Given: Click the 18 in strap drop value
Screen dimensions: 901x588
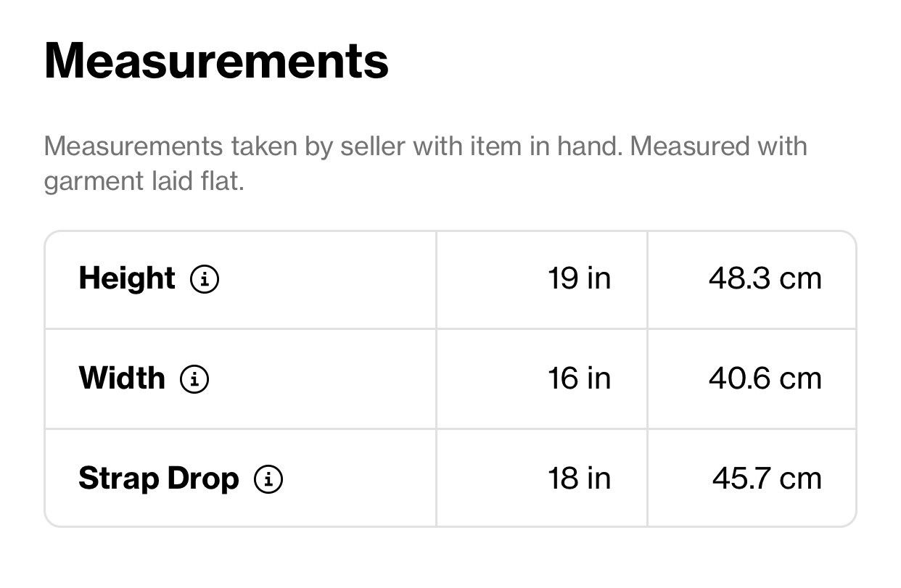Looking at the screenshot, I should click(x=579, y=479).
